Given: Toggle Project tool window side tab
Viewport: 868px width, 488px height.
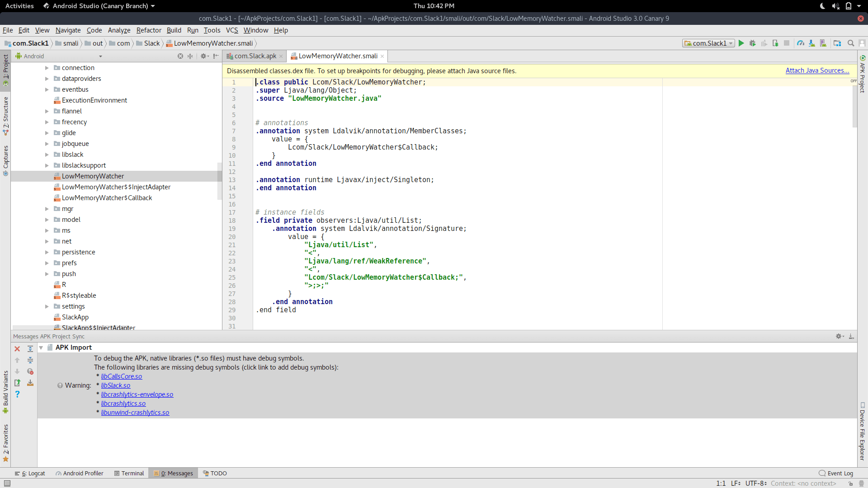Looking at the screenshot, I should click(5, 70).
